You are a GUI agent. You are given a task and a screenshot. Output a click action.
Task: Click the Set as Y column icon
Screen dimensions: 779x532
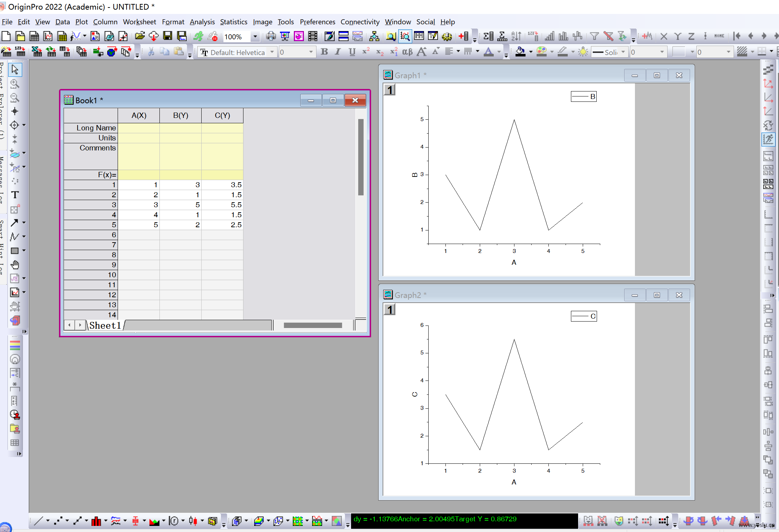[677, 36]
